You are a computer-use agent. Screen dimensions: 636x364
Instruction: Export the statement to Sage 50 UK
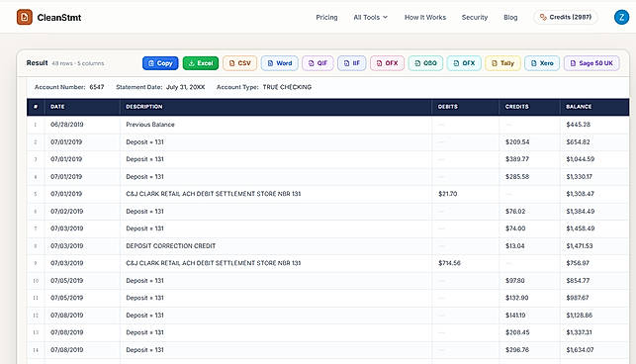tap(591, 63)
